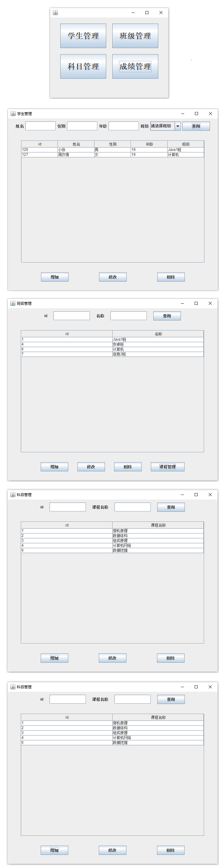
Task: Click the Java icon in untitled main window
Action: point(55,13)
